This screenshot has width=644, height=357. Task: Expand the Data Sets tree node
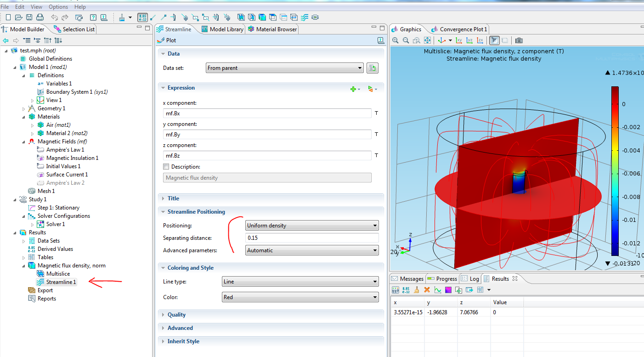coord(24,241)
